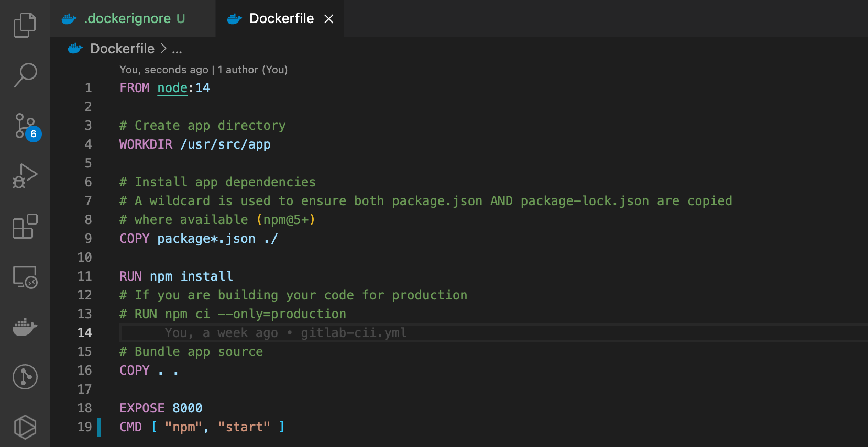This screenshot has height=447, width=868.
Task: Click '# where available (npm@5+)' comment
Action: click(x=217, y=220)
